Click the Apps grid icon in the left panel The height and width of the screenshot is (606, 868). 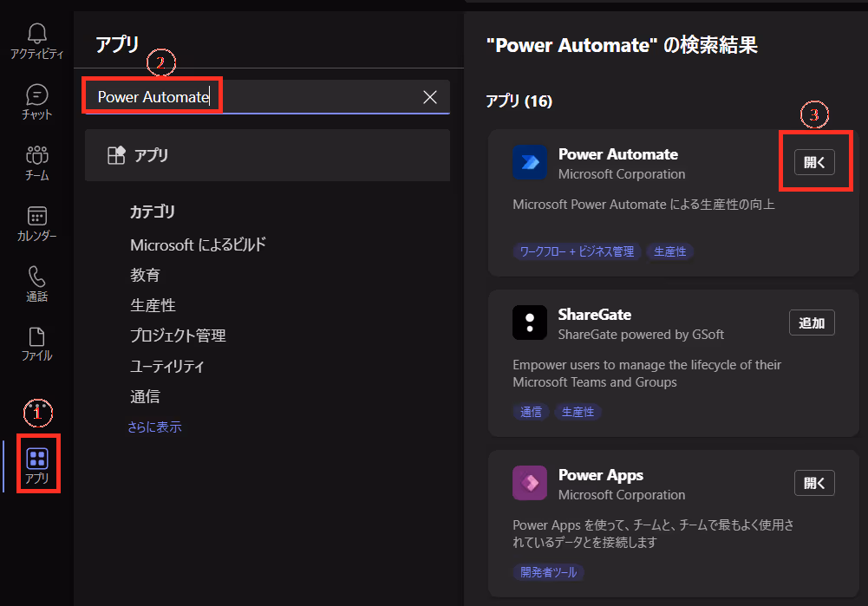116,155
